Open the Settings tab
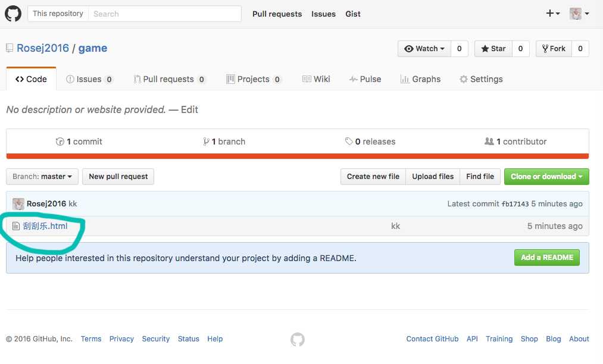The width and height of the screenshot is (603, 364). point(481,79)
